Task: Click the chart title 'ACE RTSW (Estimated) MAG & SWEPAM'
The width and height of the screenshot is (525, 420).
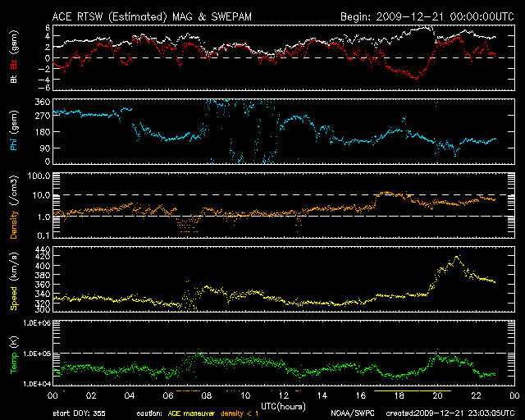Action: point(152,16)
